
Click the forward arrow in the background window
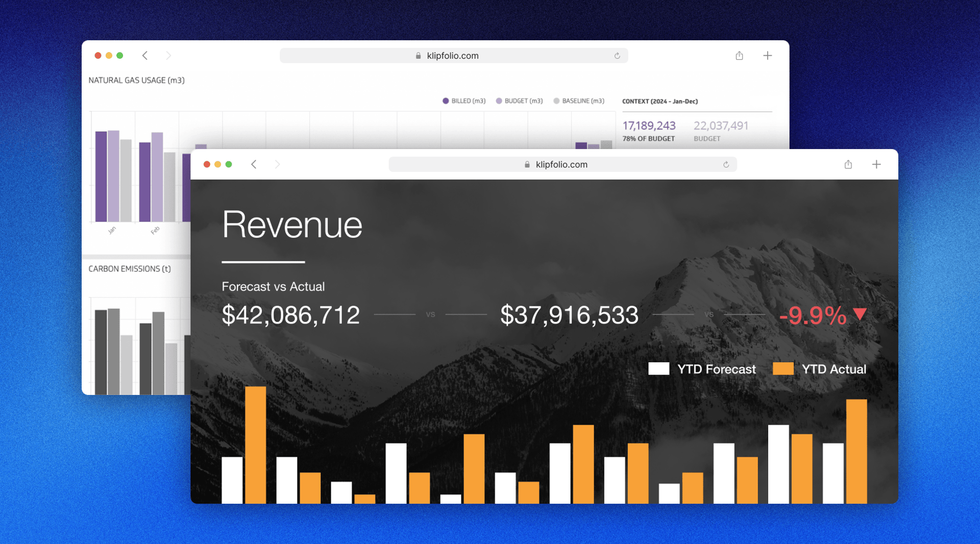click(x=168, y=56)
